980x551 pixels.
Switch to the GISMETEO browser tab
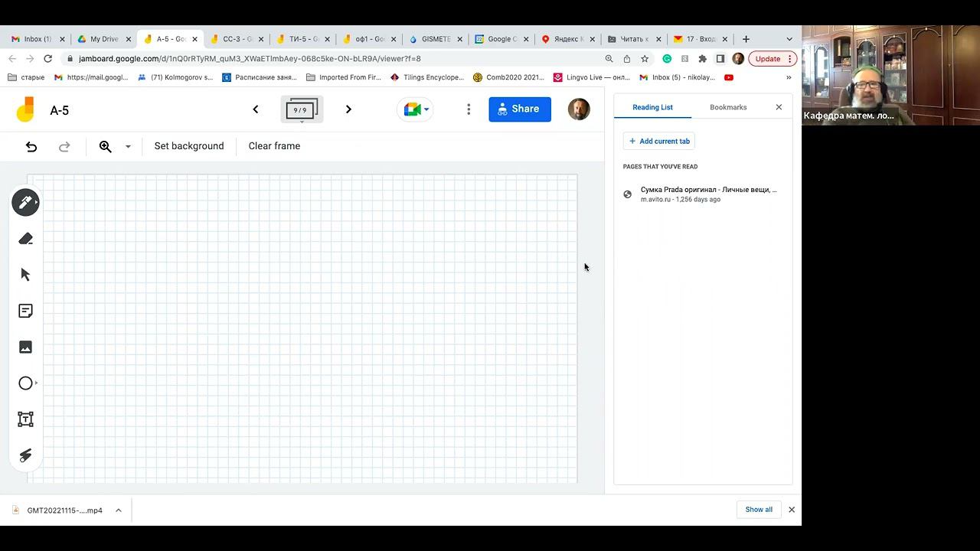click(436, 39)
